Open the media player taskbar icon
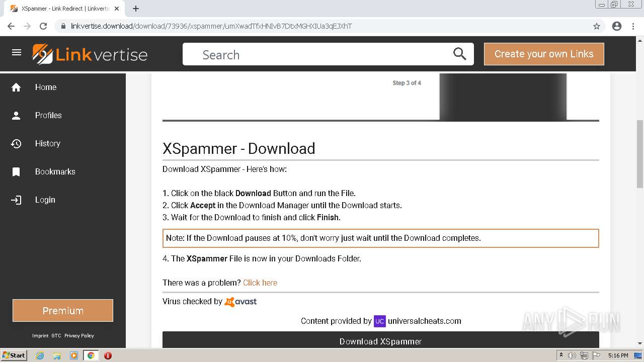The image size is (644, 362). (74, 355)
